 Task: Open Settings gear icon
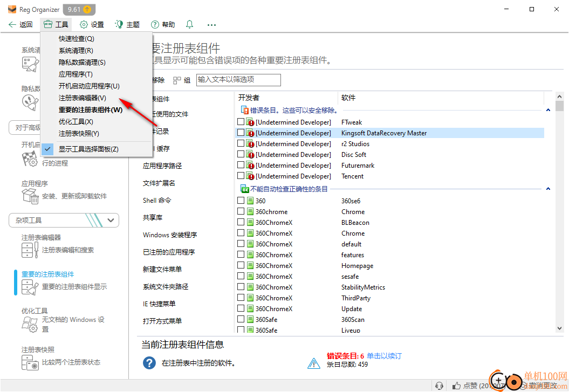(x=84, y=25)
